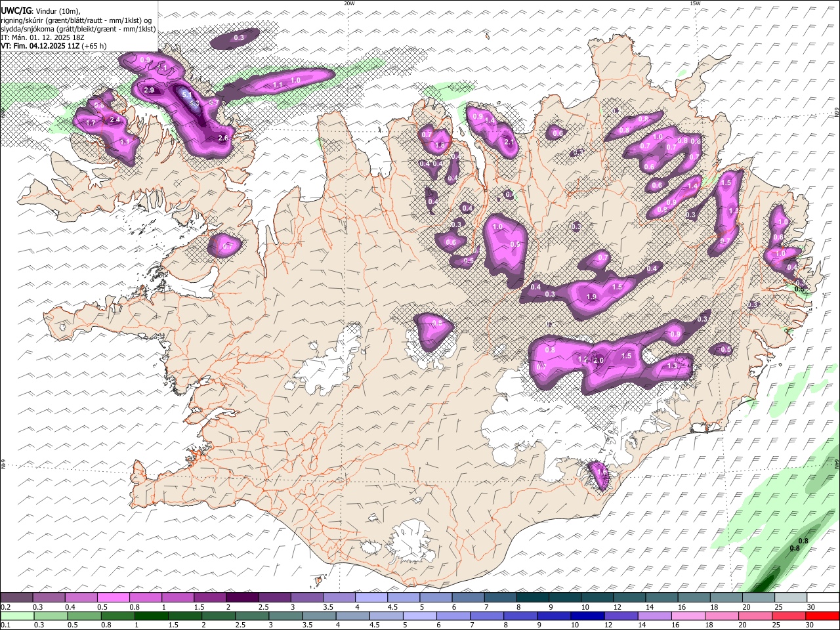Click the 1.6 value on the southern glacier
Viewport: 840px width, 630px height.
click(x=602, y=472)
